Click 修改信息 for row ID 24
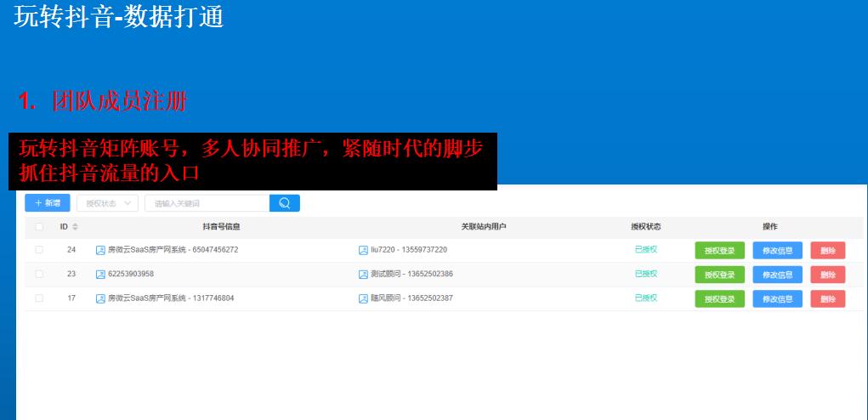Viewport: 868px width, 420px height. (x=777, y=250)
